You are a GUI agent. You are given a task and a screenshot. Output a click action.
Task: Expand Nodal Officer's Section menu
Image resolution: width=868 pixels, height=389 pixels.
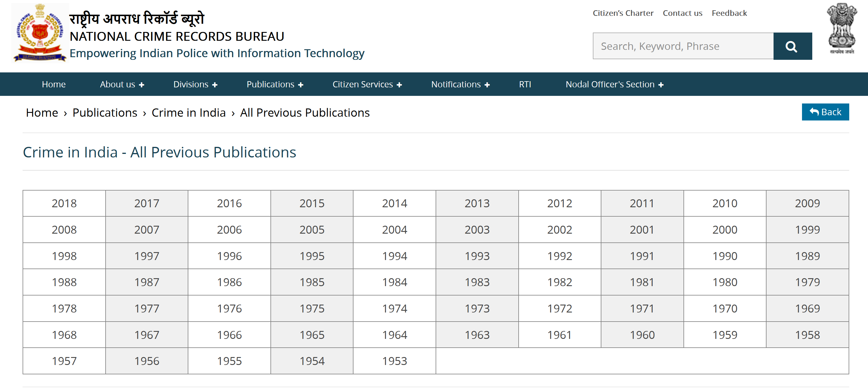(x=614, y=84)
